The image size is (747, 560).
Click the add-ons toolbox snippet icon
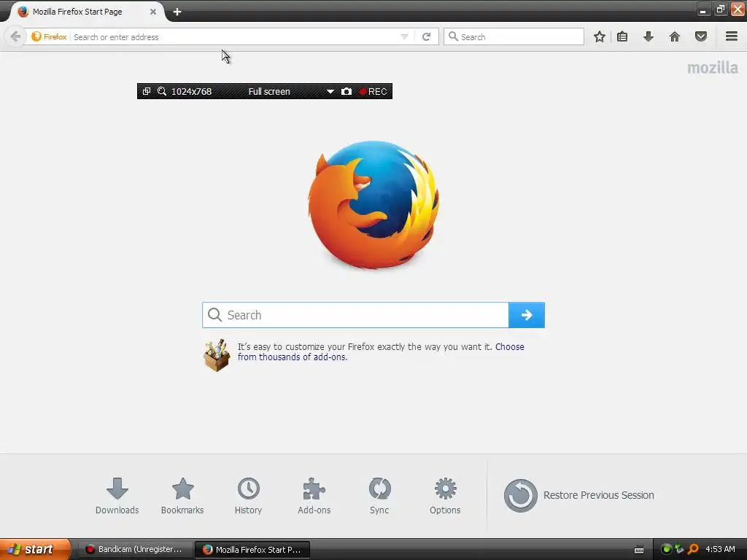(217, 355)
